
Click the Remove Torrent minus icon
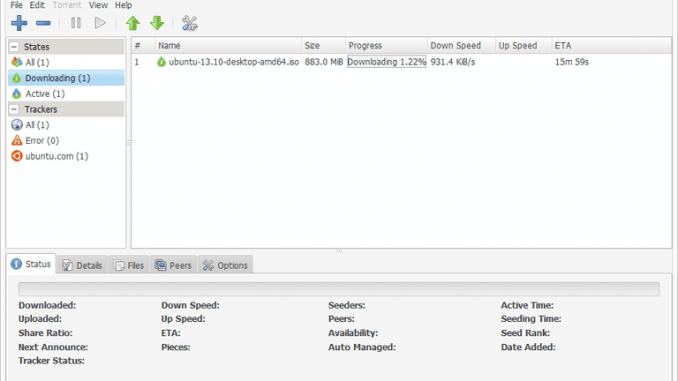(43, 23)
